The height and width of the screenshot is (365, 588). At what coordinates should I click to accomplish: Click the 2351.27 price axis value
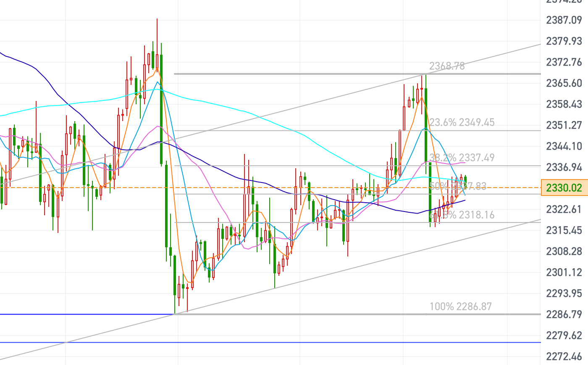[564, 125]
